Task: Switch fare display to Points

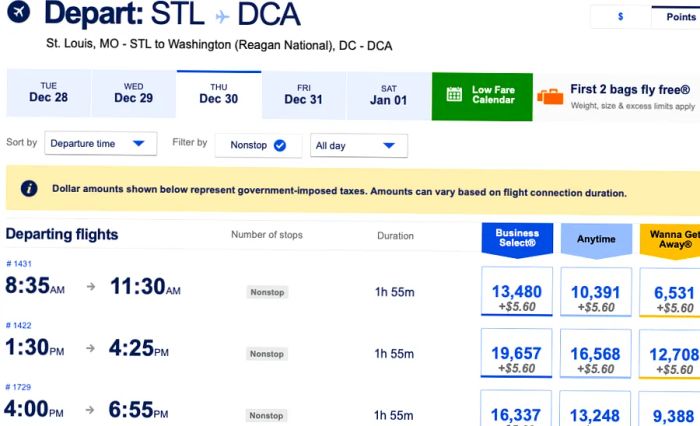Action: pos(679,17)
